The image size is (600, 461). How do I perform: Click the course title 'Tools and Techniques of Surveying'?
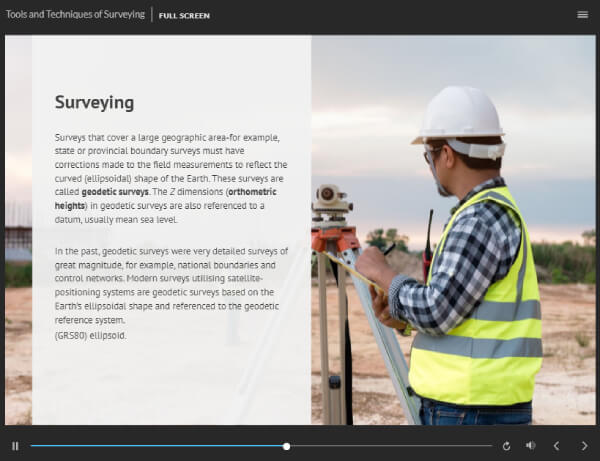[x=75, y=15]
